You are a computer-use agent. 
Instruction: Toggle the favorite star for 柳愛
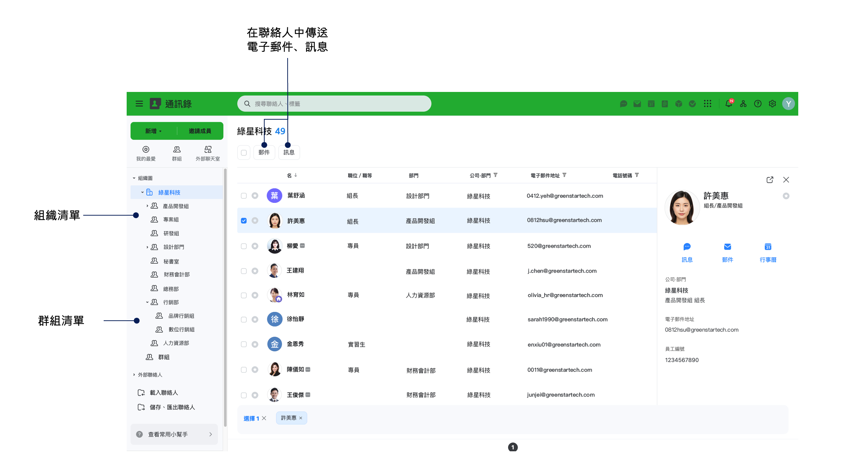pos(255,246)
